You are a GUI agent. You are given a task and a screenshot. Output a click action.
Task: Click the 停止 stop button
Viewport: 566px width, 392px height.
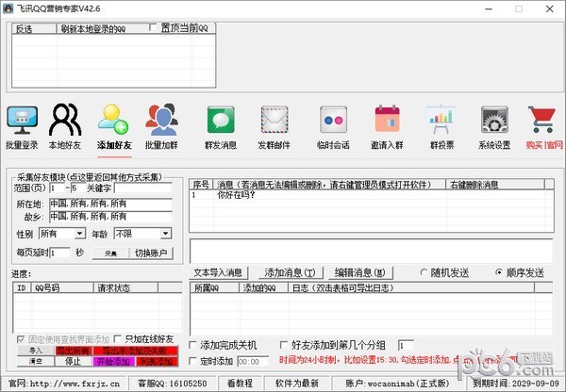[73, 361]
